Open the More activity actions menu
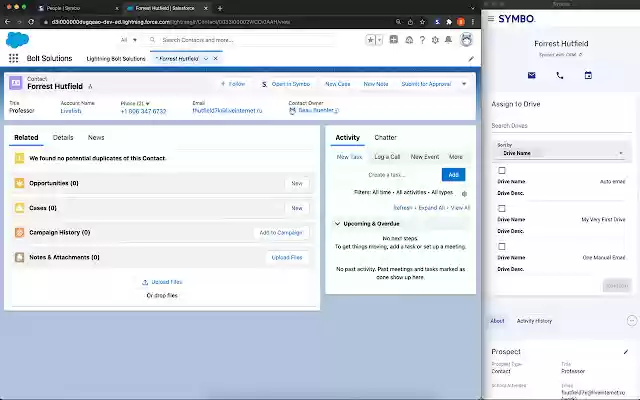640x400 pixels. 456,157
